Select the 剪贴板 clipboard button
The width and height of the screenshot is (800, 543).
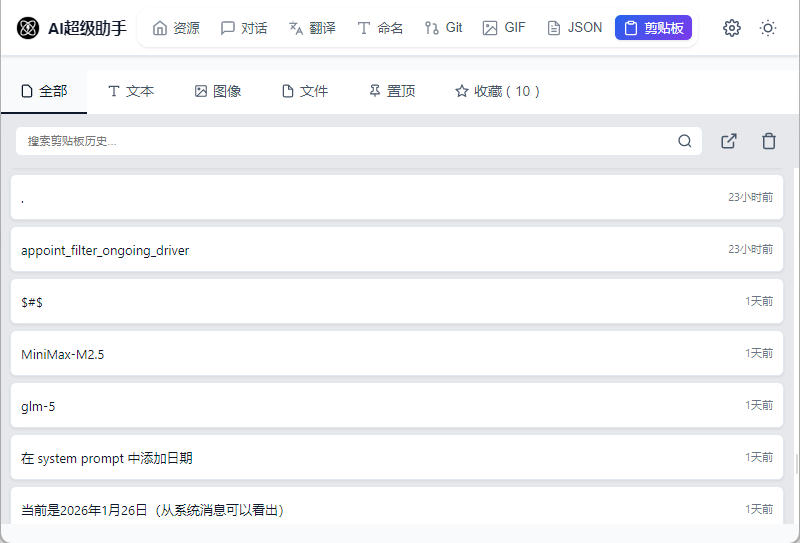[x=653, y=28]
